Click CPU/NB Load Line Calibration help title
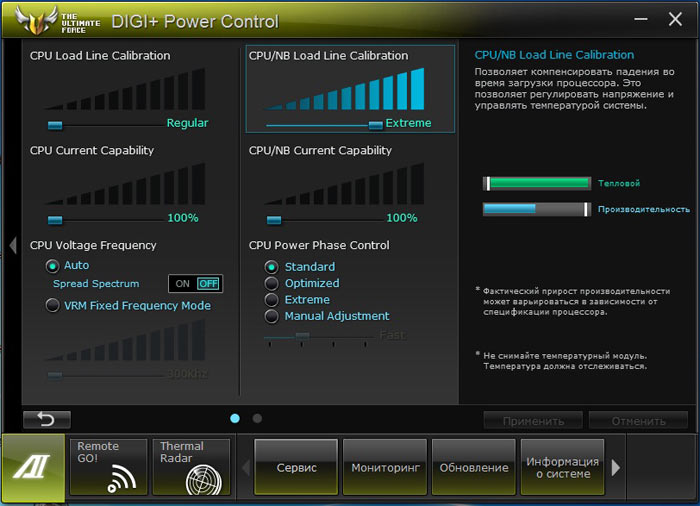 click(x=554, y=54)
